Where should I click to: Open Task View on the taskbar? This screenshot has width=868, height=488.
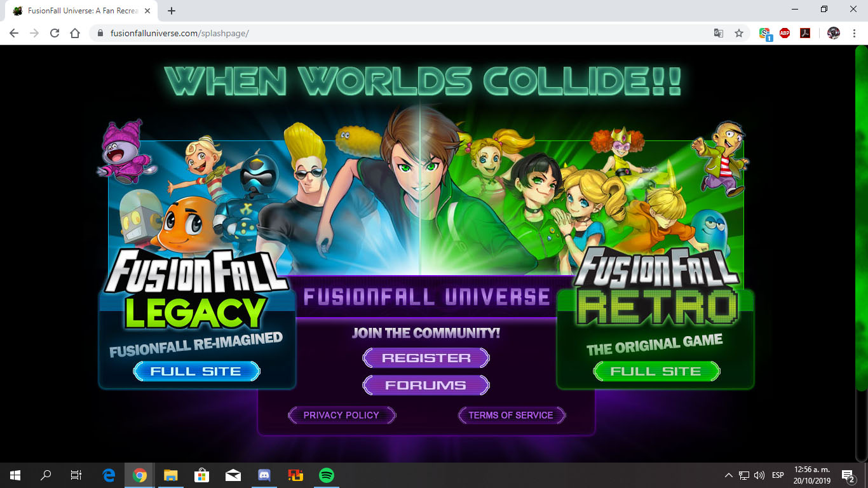point(76,475)
